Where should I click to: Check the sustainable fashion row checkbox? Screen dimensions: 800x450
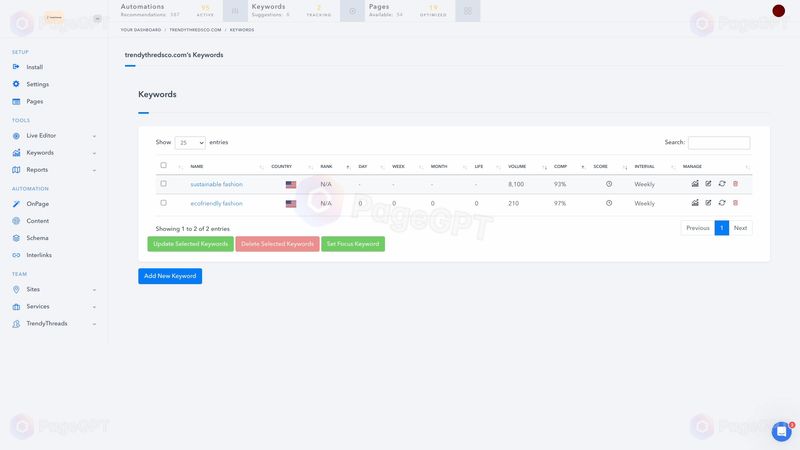[163, 184]
